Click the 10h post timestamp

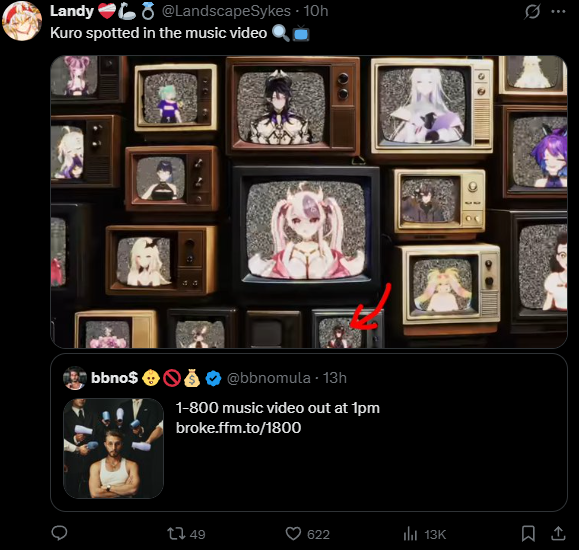pos(316,11)
